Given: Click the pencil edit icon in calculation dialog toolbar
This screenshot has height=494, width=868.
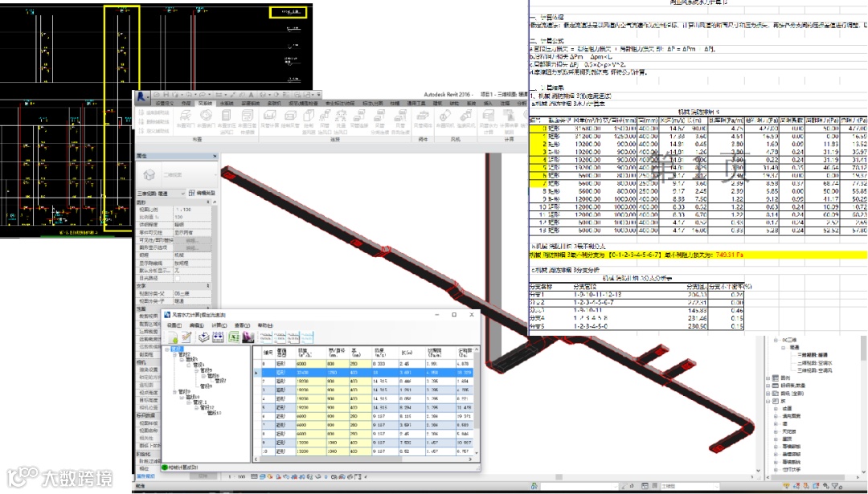Looking at the screenshot, I should [x=186, y=337].
